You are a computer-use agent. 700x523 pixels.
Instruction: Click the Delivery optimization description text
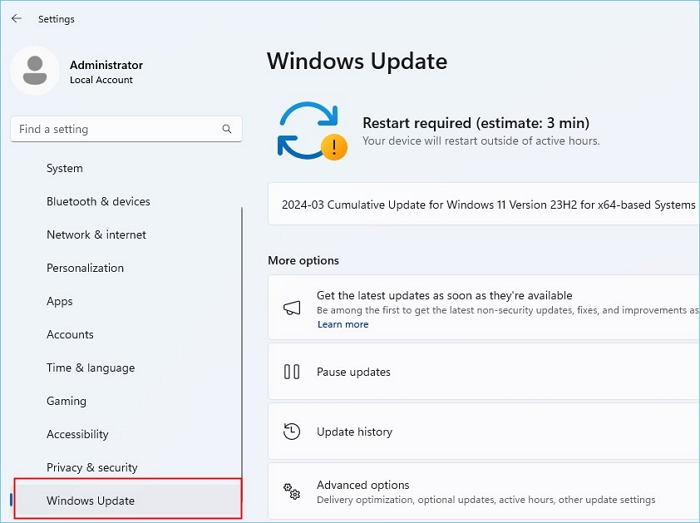(486, 500)
